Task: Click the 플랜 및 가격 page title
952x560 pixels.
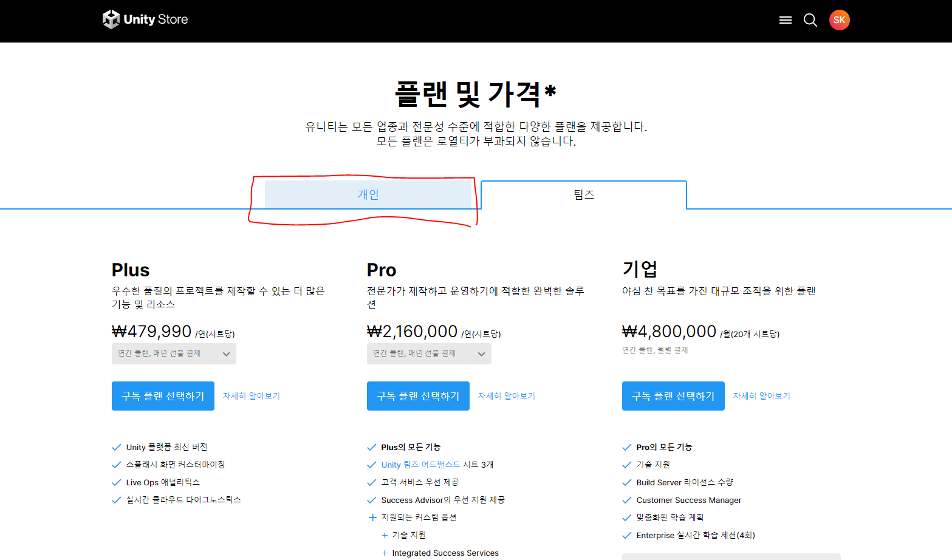Action: [x=476, y=94]
